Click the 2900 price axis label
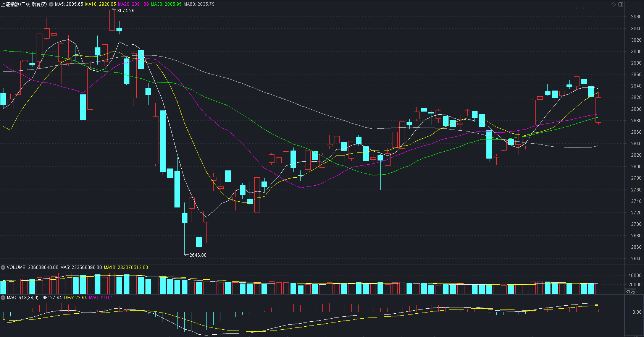 [636, 109]
